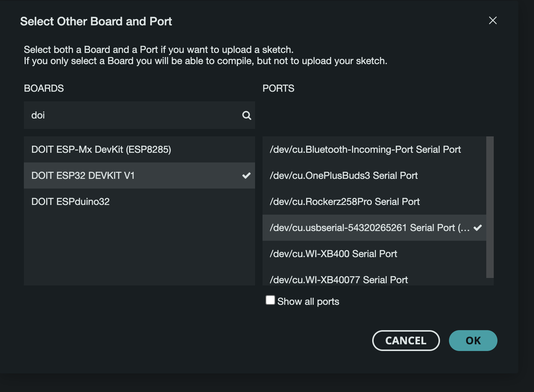The image size is (534, 392).
Task: Click the search magnifier icon in boards field
Action: 246,115
